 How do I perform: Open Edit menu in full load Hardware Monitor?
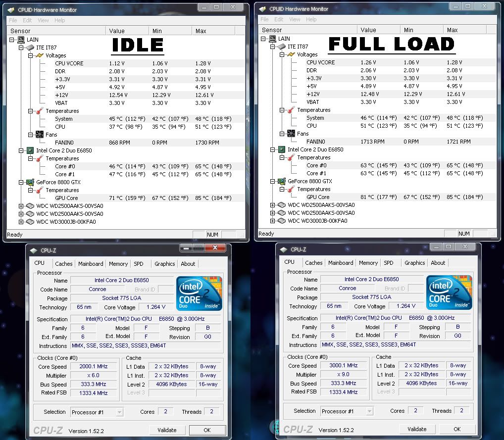pyautogui.click(x=279, y=19)
